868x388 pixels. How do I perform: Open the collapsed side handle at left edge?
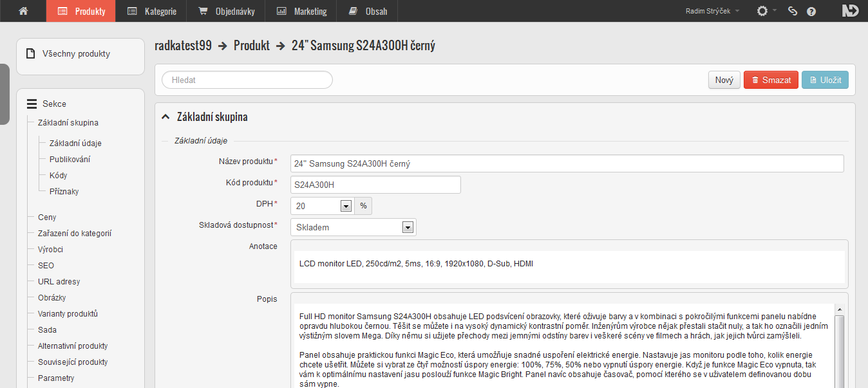(x=5, y=94)
